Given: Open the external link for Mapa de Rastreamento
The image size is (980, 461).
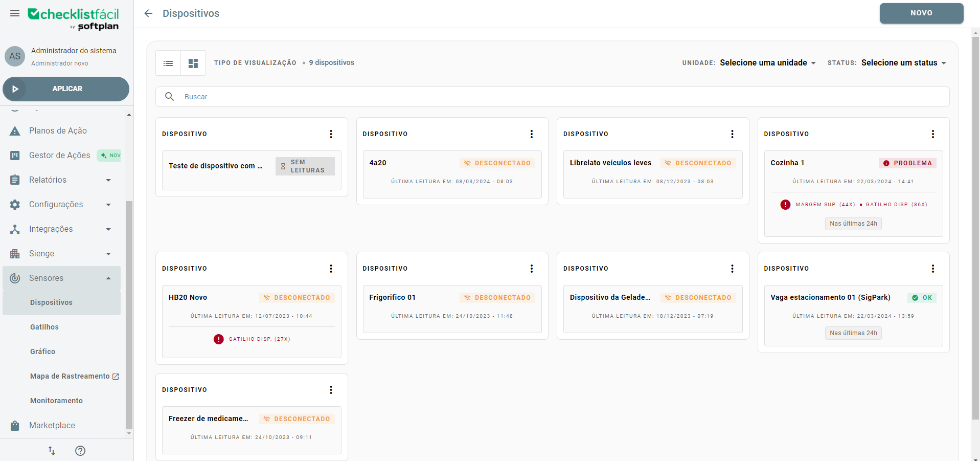Looking at the screenshot, I should 115,376.
